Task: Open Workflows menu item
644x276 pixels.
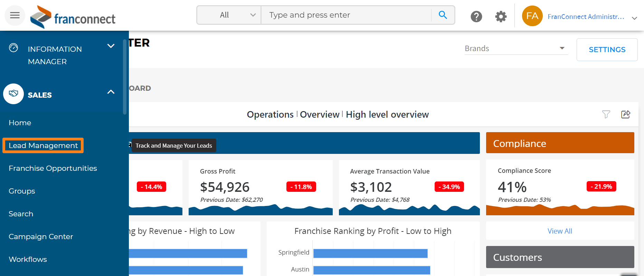Action: (28, 259)
